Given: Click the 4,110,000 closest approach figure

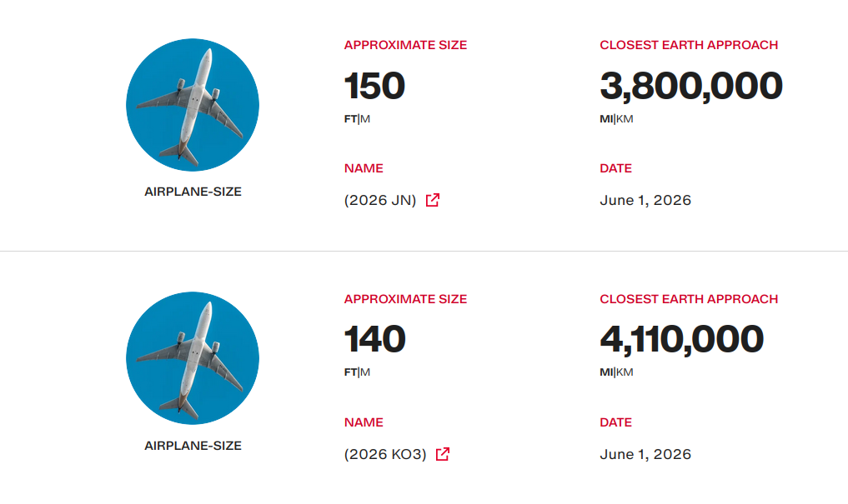Looking at the screenshot, I should 682,340.
